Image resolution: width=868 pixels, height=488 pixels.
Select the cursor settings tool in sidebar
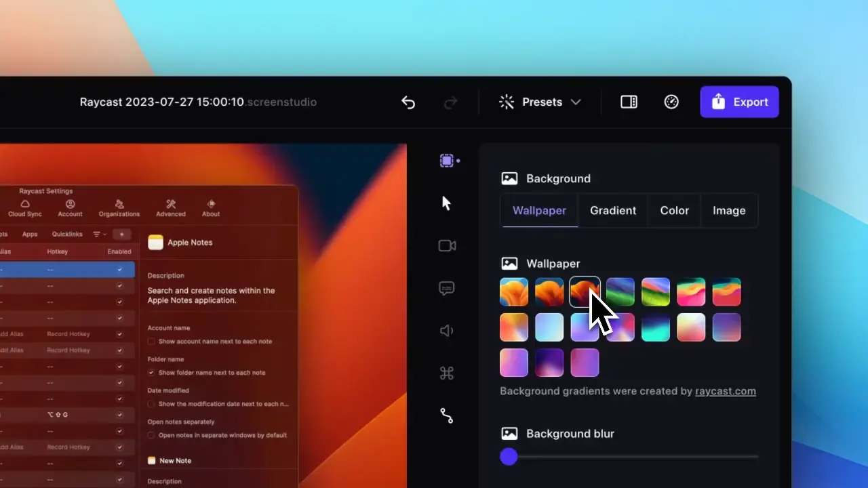447,203
